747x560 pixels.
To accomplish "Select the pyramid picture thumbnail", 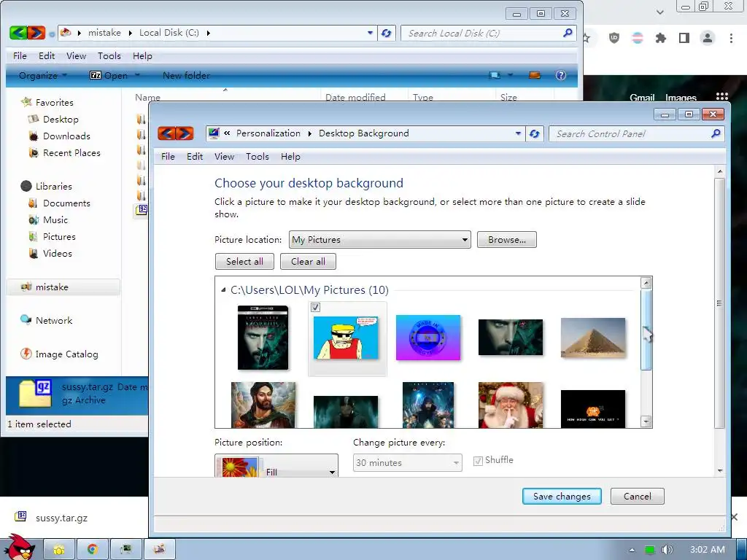I will pyautogui.click(x=592, y=338).
